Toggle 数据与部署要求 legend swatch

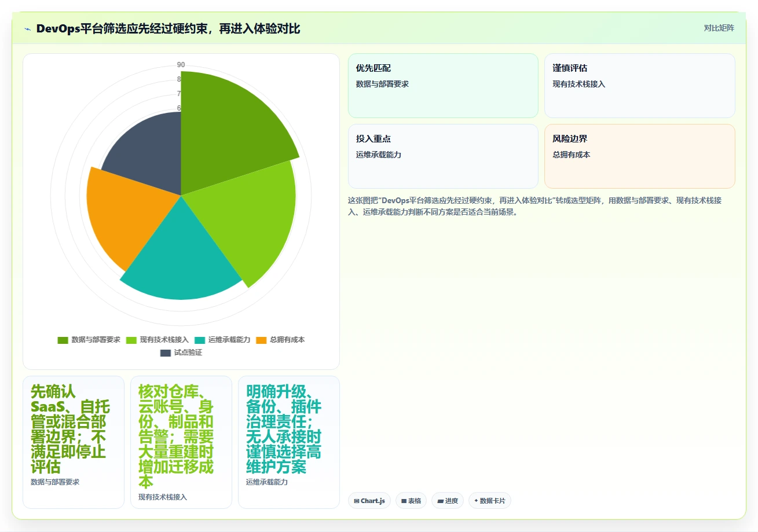(x=63, y=340)
